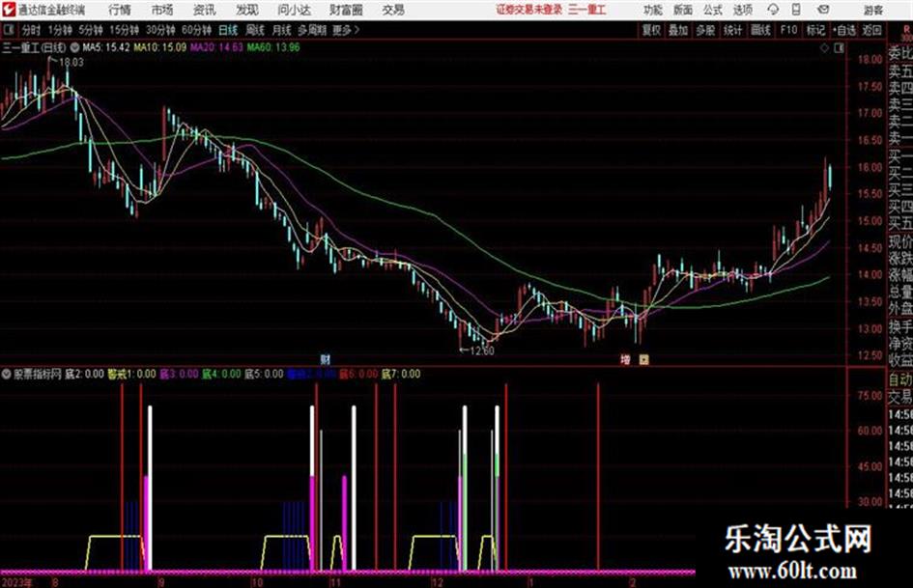
Task: Open the 资讯 menu
Action: (205, 10)
